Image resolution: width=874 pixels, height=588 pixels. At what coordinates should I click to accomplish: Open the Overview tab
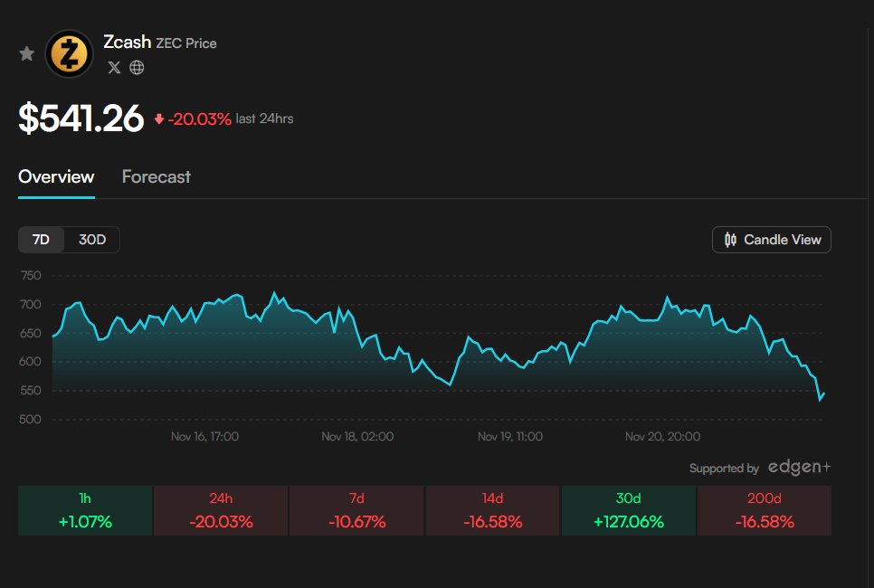pos(55,176)
